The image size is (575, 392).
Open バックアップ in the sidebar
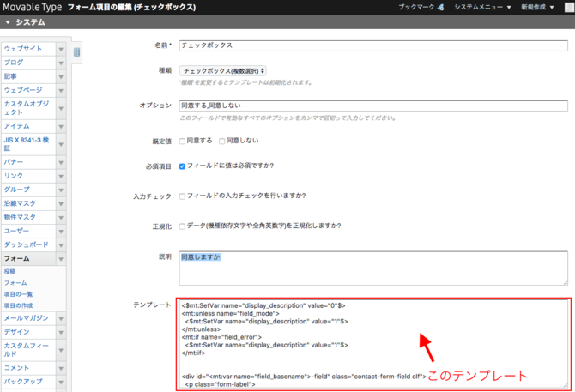23,382
